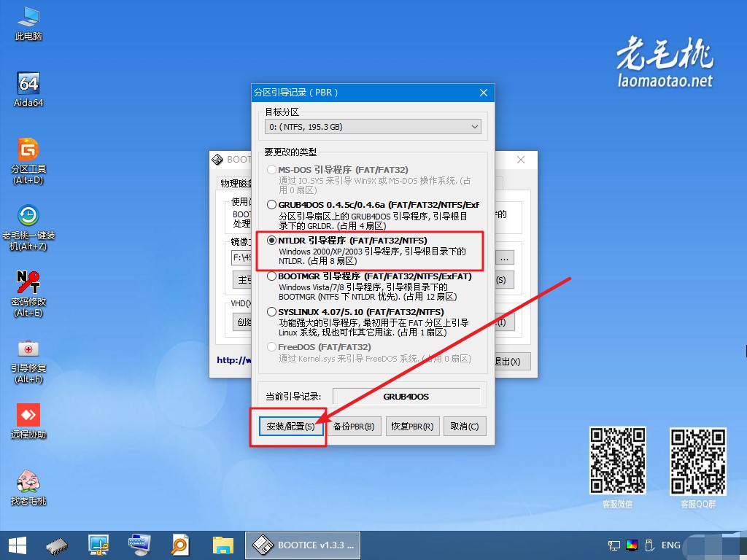Open 密码修改 (Alt+E) desktop tool
Screen dimensions: 747x560
click(x=28, y=294)
